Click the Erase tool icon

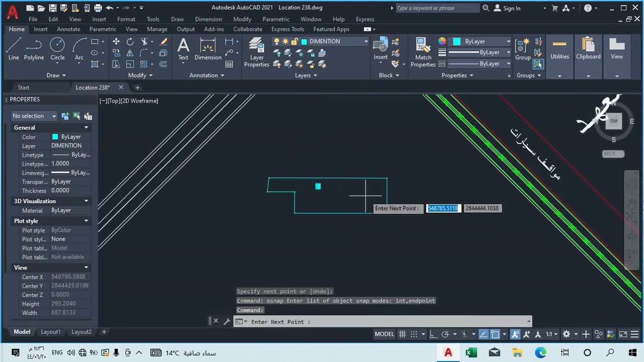164,42
